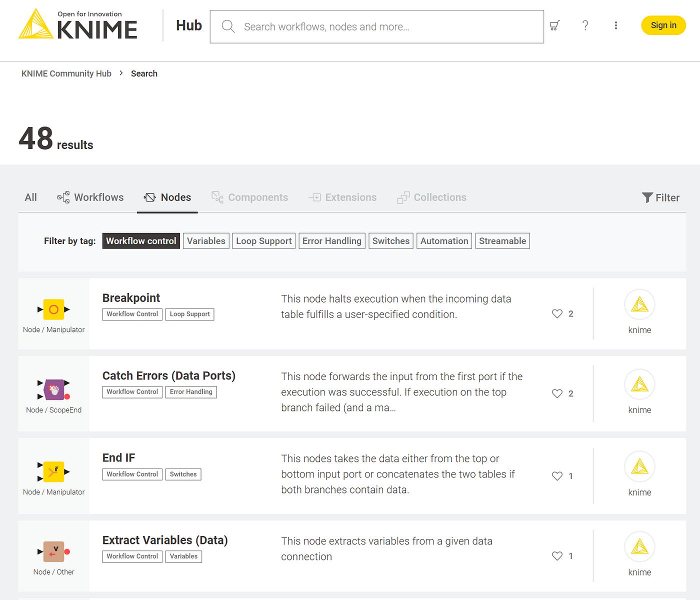The height and width of the screenshot is (600, 700).
Task: Open knime avatar in Catch Errors row
Action: point(639,384)
